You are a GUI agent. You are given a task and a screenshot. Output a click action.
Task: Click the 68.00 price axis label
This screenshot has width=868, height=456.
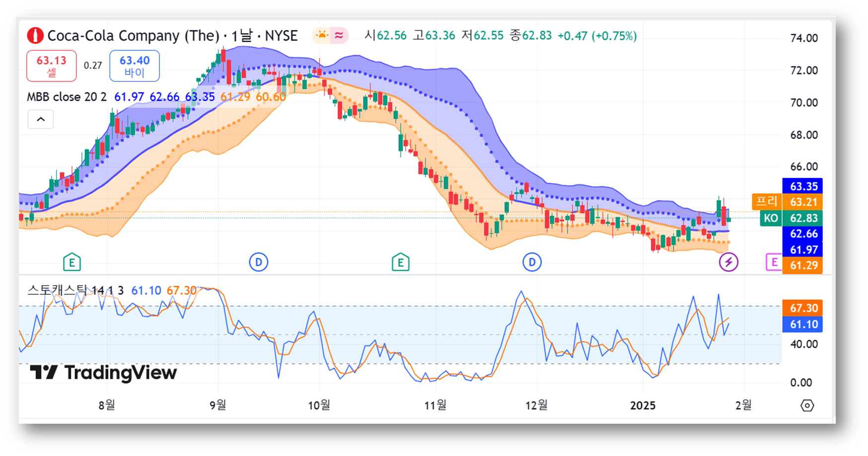pos(804,135)
